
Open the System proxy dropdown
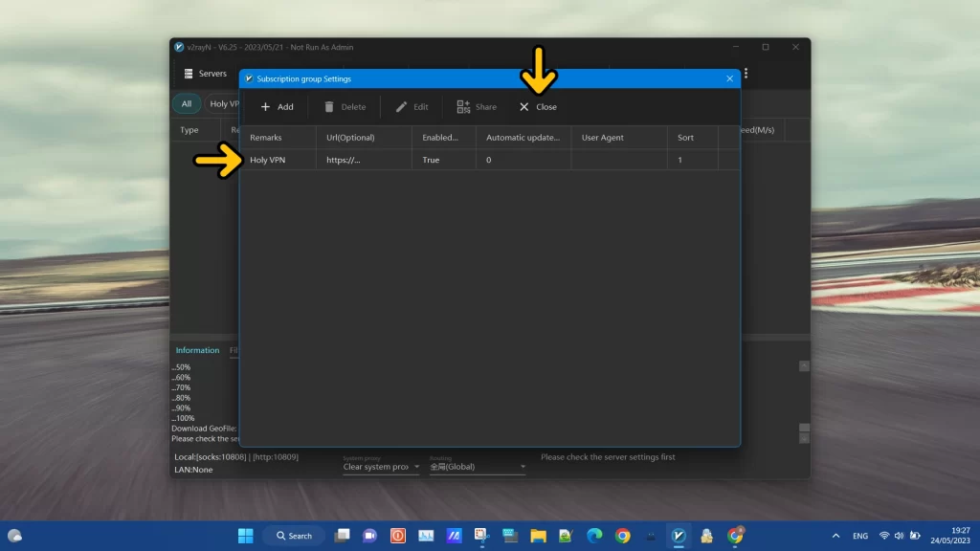pyautogui.click(x=381, y=467)
